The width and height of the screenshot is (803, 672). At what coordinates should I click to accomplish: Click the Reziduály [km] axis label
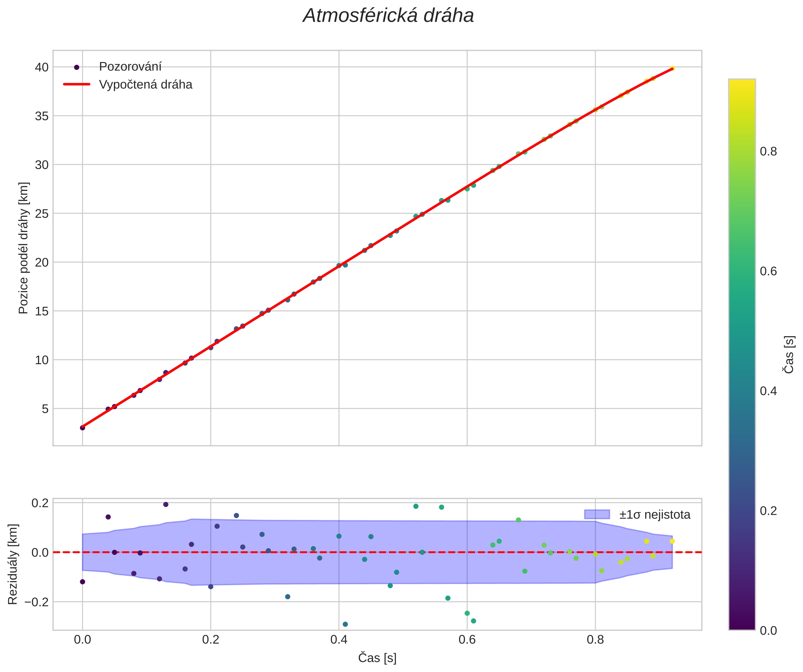point(13,564)
